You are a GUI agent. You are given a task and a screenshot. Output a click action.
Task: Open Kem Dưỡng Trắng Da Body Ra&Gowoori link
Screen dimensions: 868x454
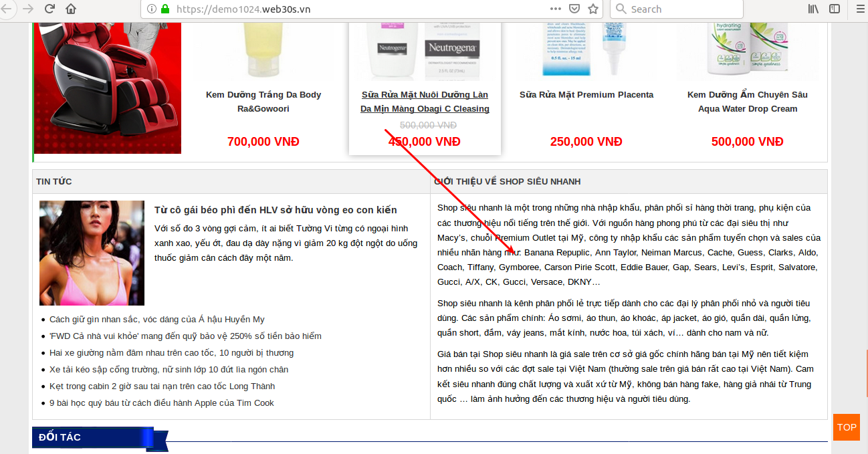pyautogui.click(x=263, y=102)
